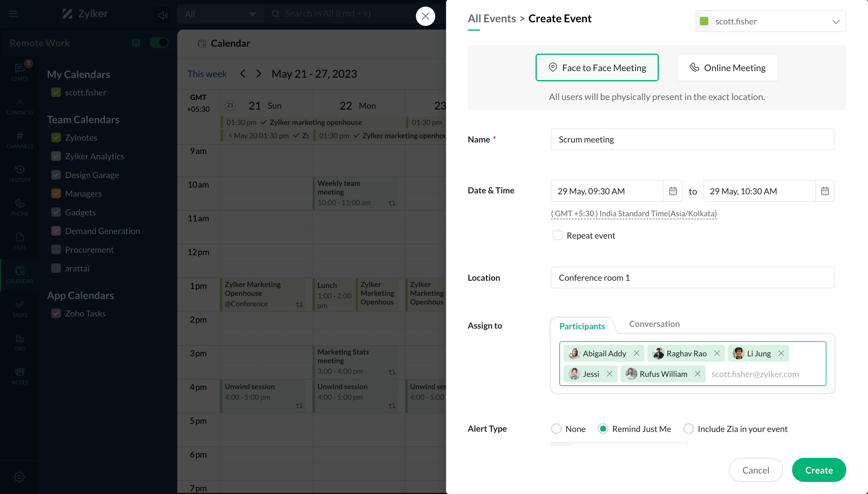Switch to the Participants tab

(x=582, y=326)
